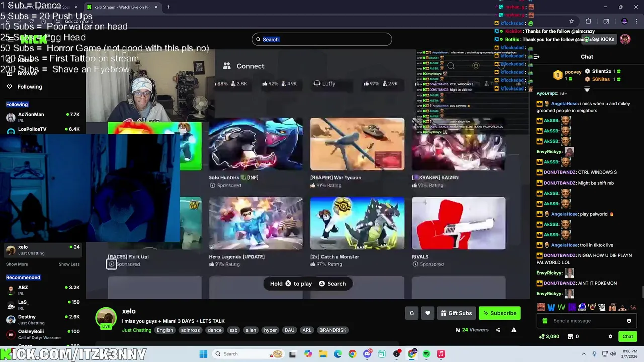Toggle stream notifications bell for xelo

tap(411, 313)
